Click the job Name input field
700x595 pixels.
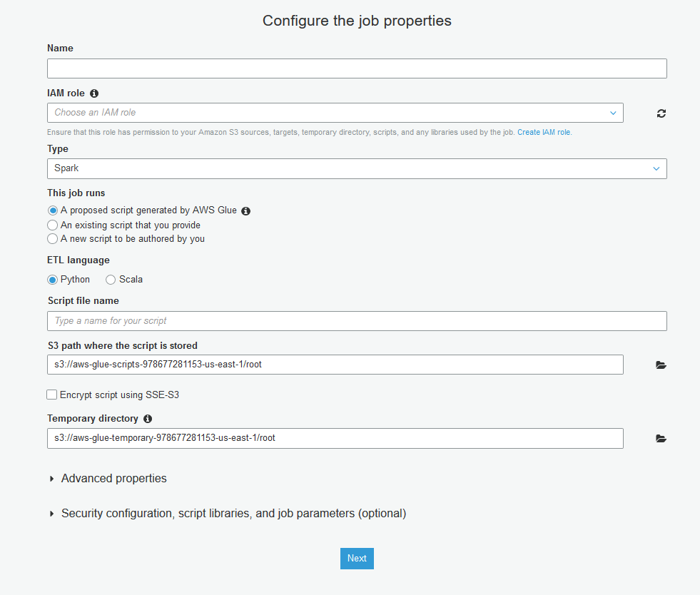pyautogui.click(x=357, y=68)
